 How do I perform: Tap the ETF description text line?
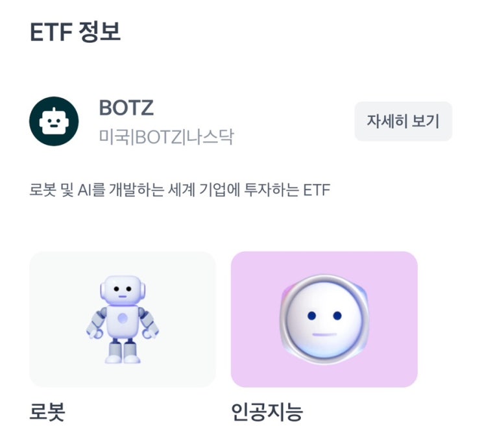180,191
